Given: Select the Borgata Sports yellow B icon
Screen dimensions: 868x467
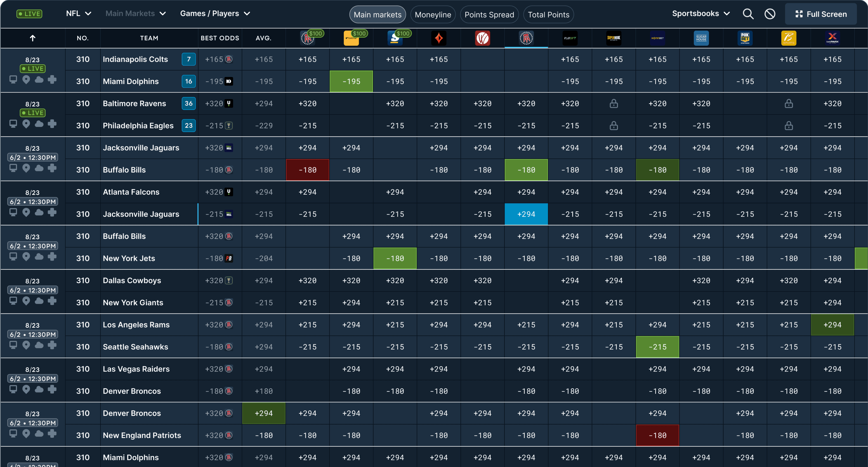Looking at the screenshot, I should click(789, 38).
